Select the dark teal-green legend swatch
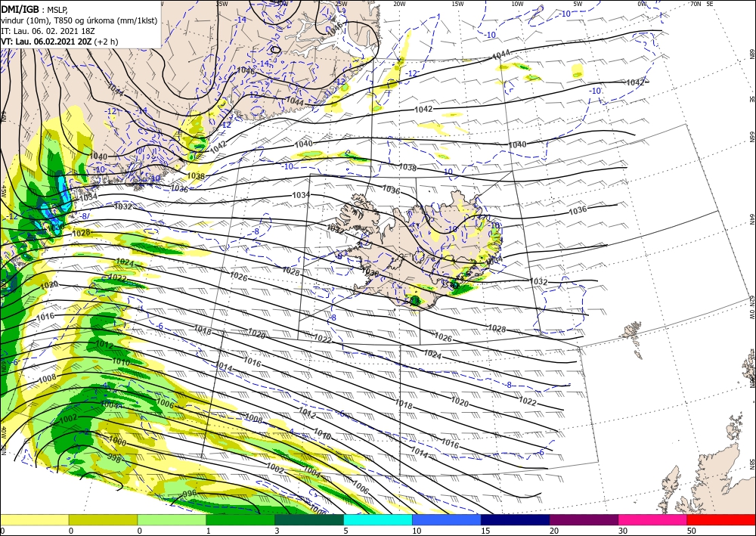This screenshot has width=756, height=536. click(309, 519)
